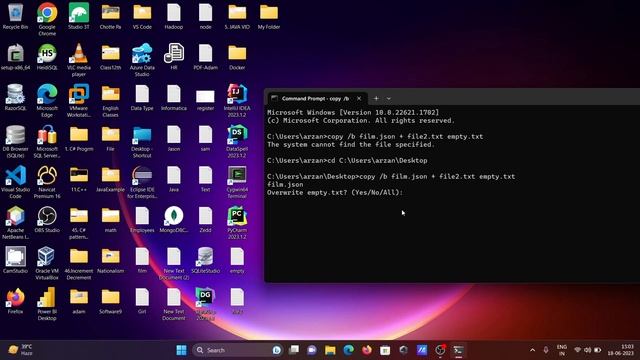This screenshot has height=360, width=640.
Task: Select Navicat Premium 16 desktop icon
Action: coord(47,182)
